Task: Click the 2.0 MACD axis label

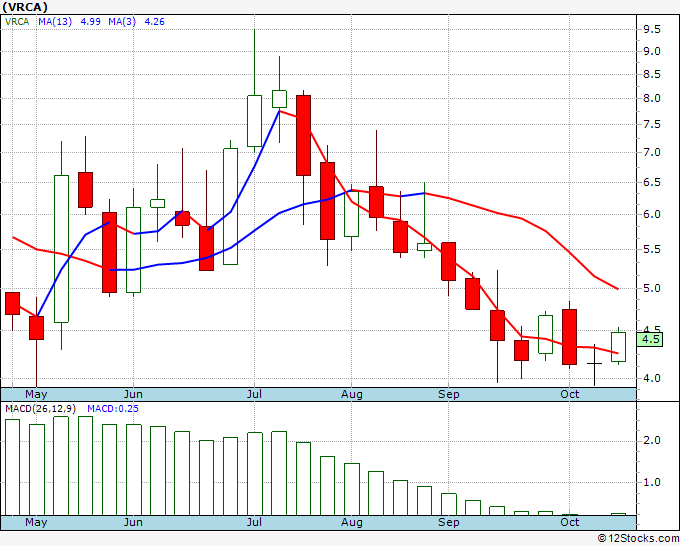Action: pyautogui.click(x=651, y=441)
